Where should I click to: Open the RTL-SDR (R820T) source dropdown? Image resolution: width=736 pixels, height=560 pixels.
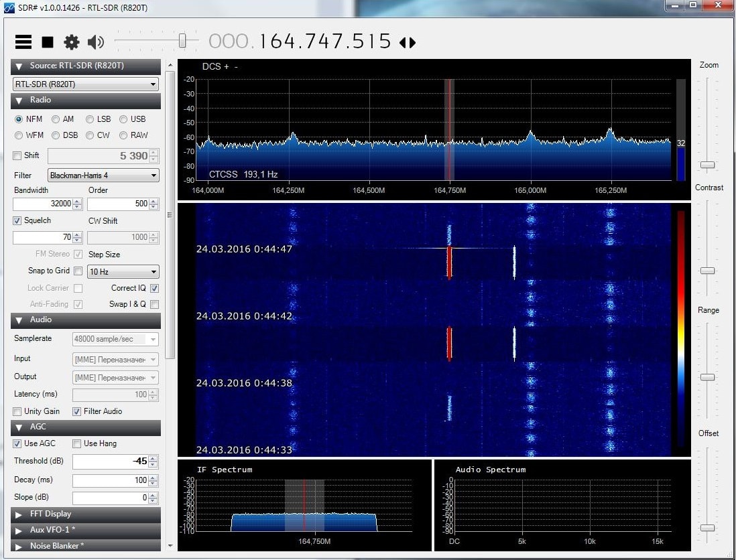[85, 84]
